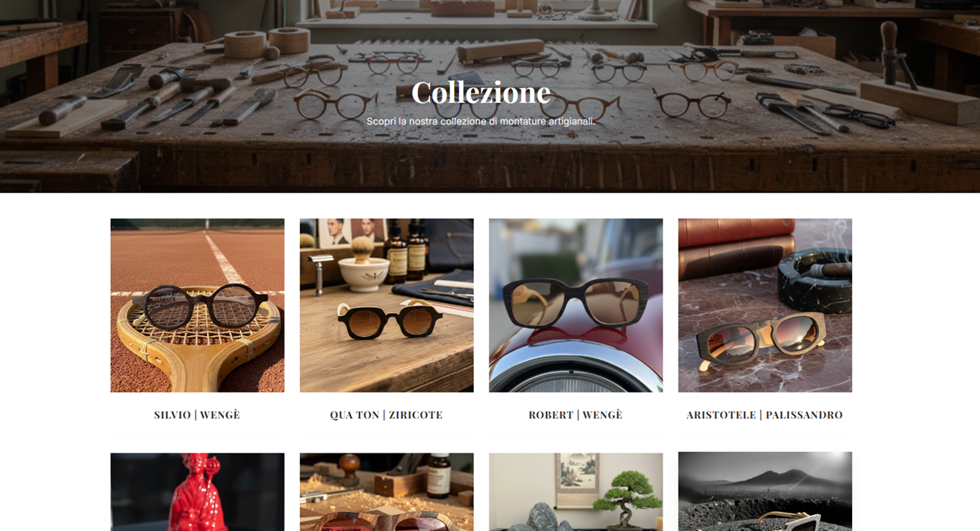Viewport: 980px width, 531px height.
Task: Click the SILVIO | WENGÈ title link
Action: 197,415
